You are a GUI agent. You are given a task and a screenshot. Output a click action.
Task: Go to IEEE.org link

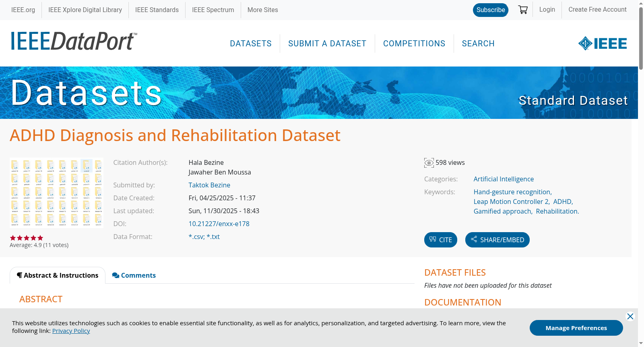pyautogui.click(x=23, y=10)
